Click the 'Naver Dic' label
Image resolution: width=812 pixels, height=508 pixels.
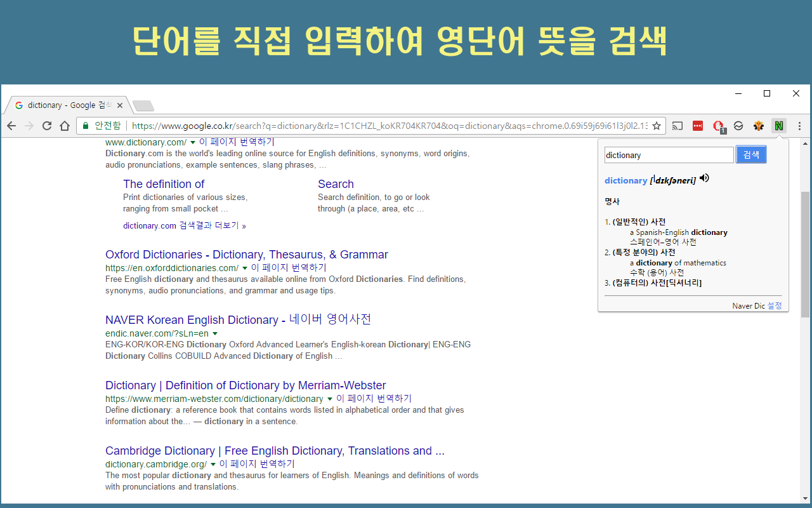pyautogui.click(x=749, y=305)
